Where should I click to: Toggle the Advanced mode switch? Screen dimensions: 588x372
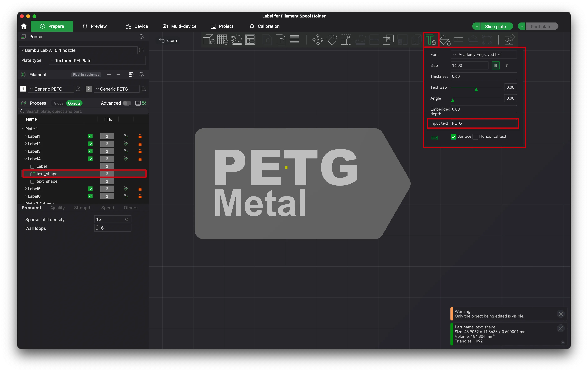pos(127,103)
